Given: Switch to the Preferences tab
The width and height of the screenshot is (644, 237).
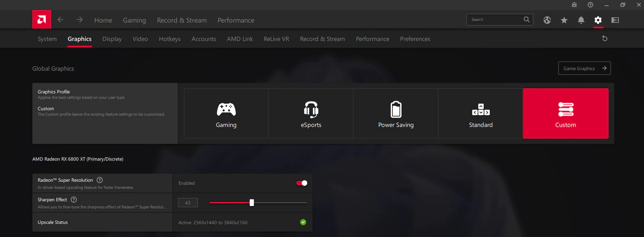Looking at the screenshot, I should click(415, 39).
